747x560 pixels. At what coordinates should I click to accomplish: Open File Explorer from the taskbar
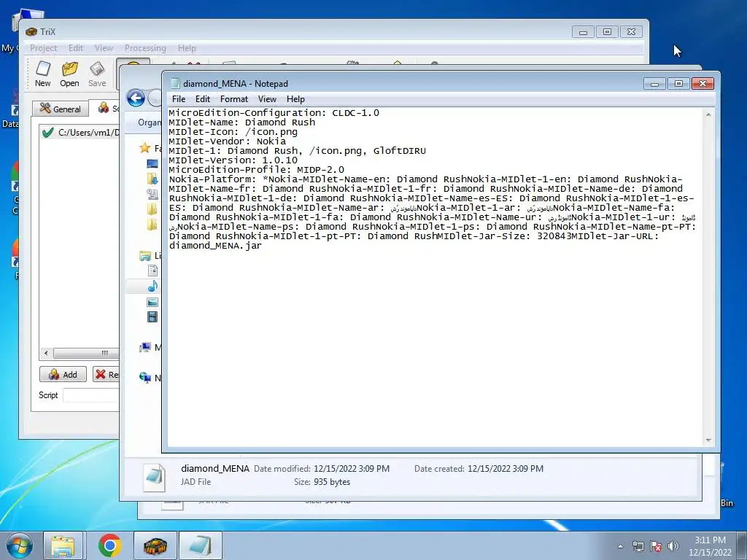coord(63,545)
